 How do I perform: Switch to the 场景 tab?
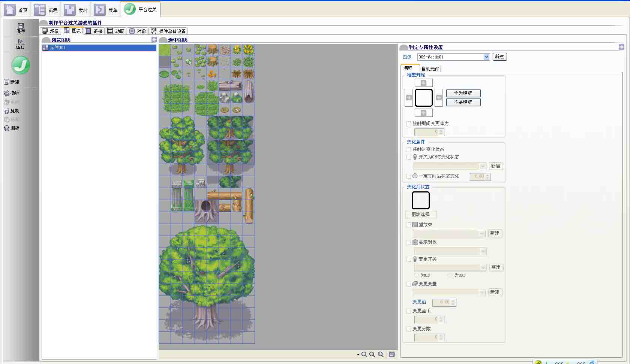pyautogui.click(x=51, y=31)
